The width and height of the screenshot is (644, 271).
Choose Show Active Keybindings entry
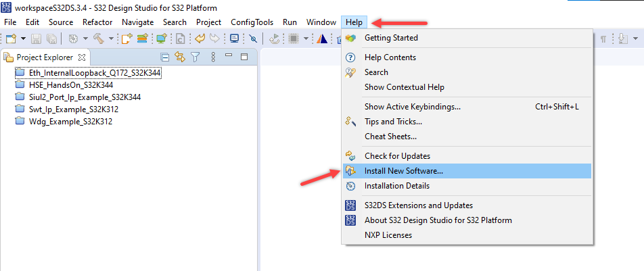point(467,107)
